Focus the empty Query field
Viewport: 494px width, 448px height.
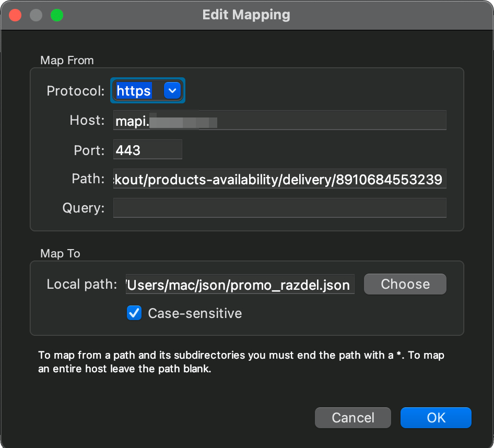coord(279,208)
